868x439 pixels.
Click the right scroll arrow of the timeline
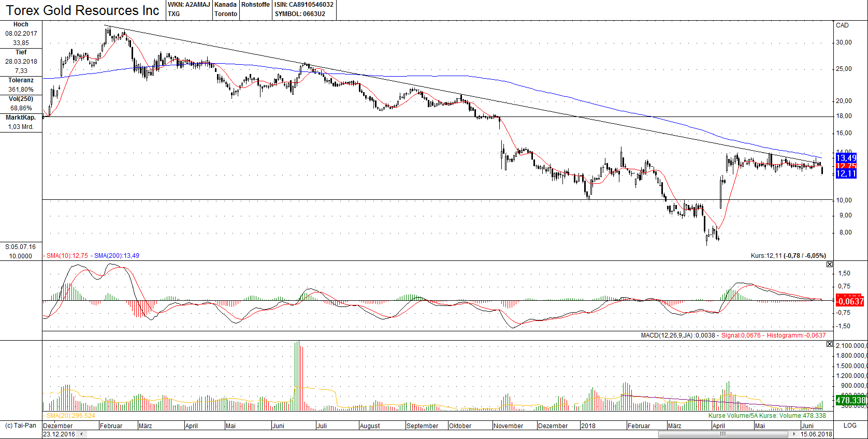(x=794, y=434)
